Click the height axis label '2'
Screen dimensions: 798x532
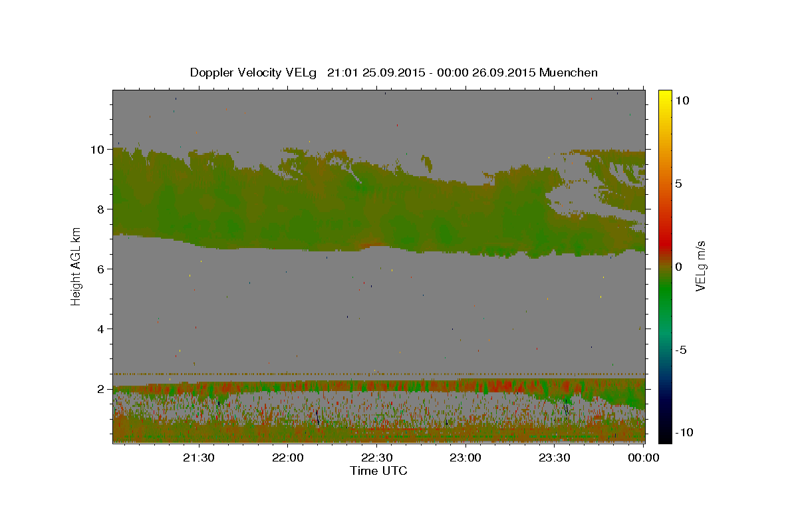pos(100,389)
